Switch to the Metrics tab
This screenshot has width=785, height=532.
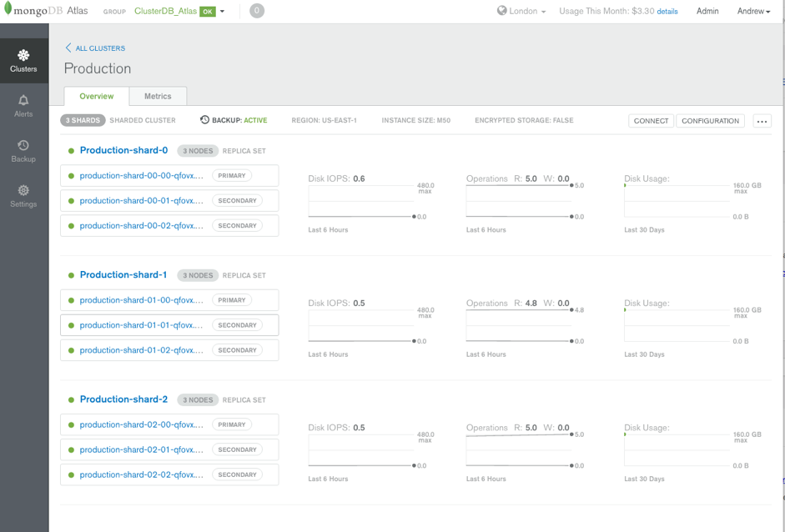[x=158, y=96]
